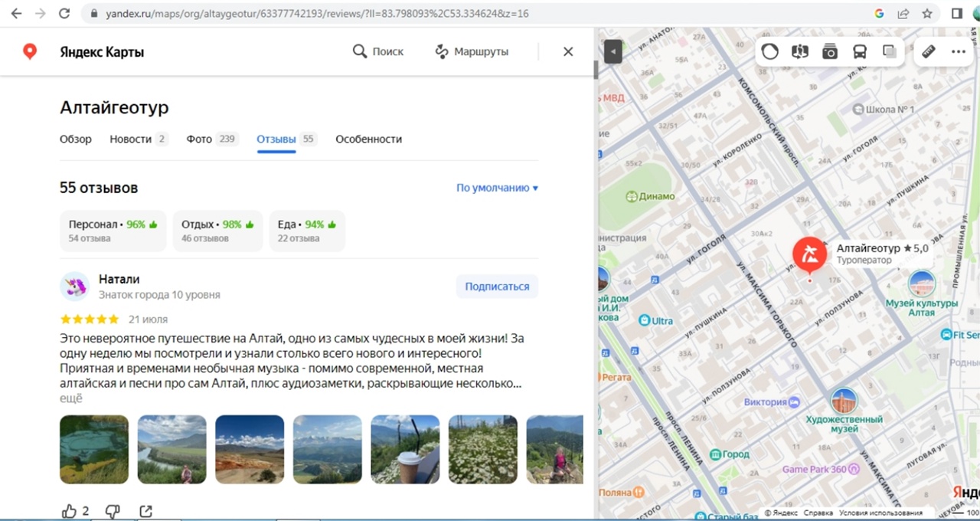
Task: Open map layers selector icon
Action: point(890,52)
